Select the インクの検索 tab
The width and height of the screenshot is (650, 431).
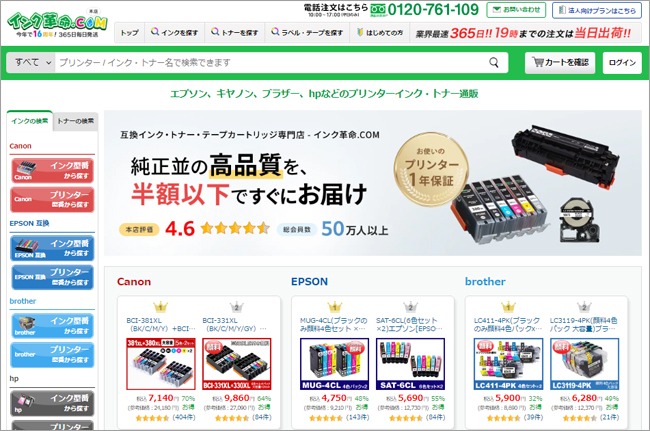(x=29, y=121)
